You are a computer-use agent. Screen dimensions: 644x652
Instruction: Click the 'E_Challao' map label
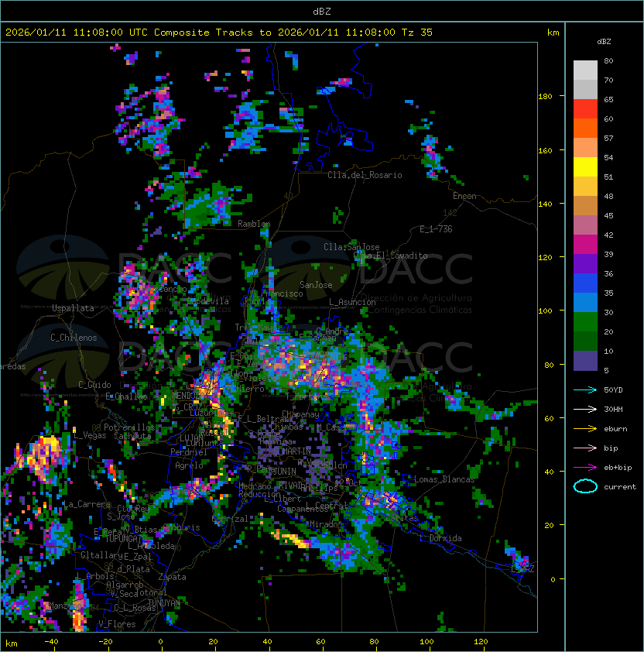tap(126, 396)
